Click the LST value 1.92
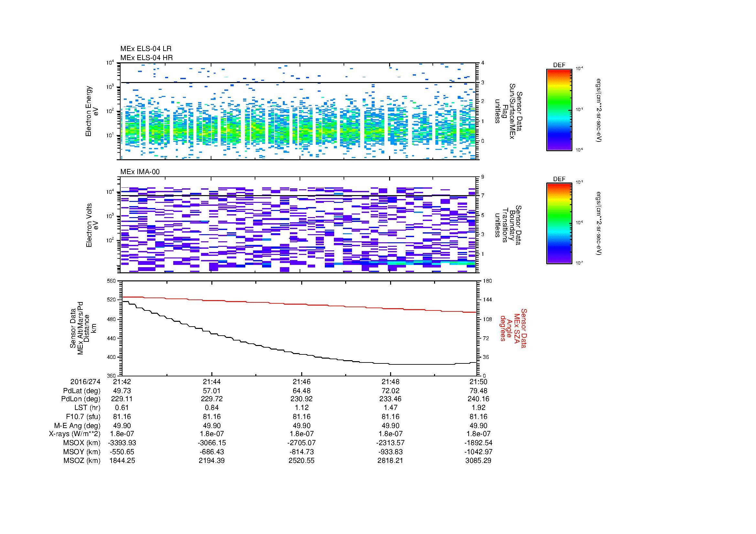 tap(478, 408)
